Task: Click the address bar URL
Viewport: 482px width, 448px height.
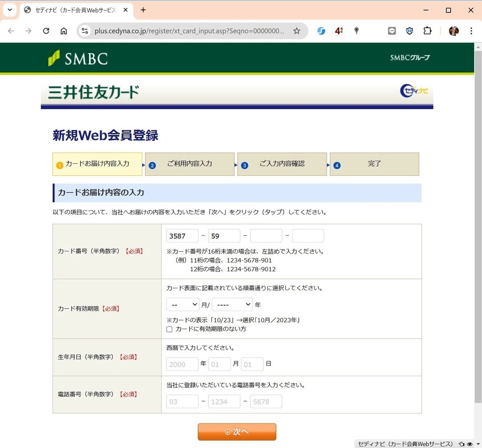Action: click(x=189, y=31)
